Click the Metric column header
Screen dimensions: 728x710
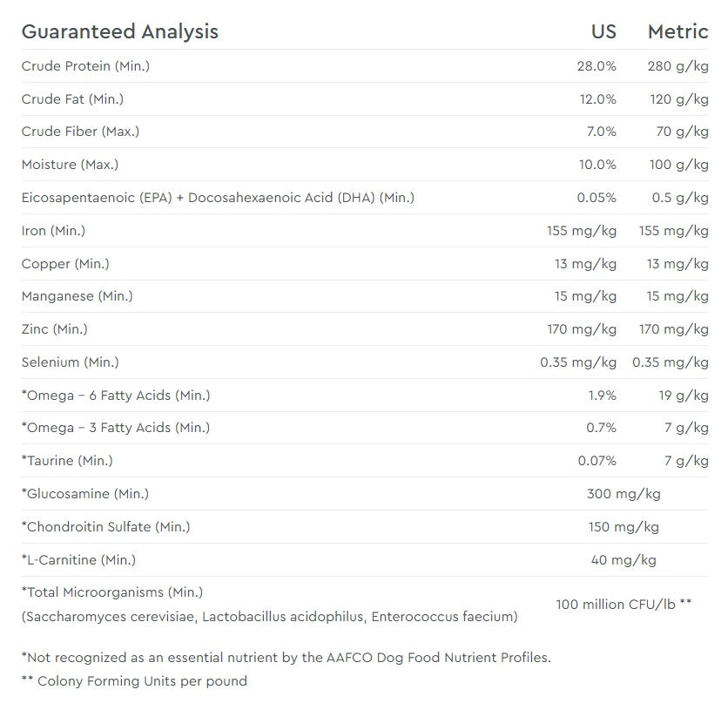click(677, 32)
